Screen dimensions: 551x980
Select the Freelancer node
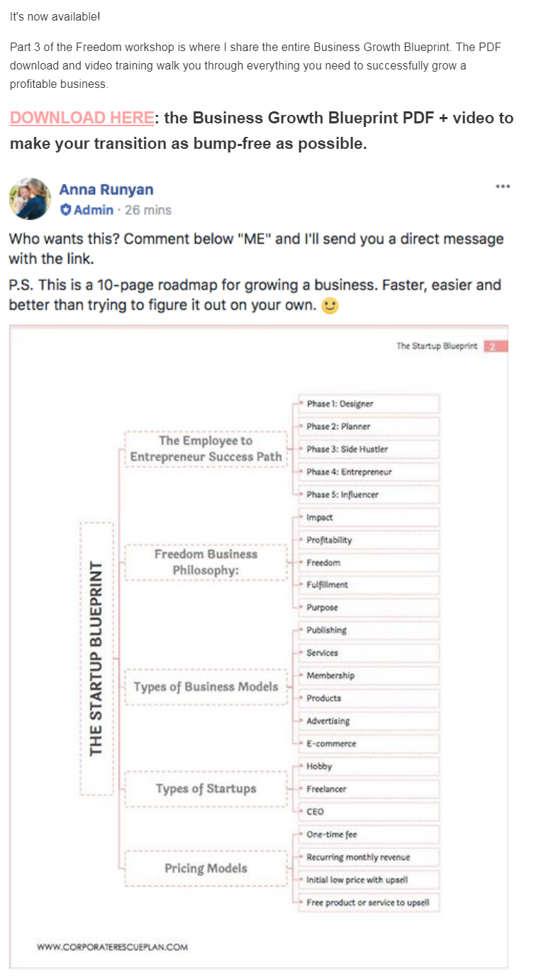tap(369, 789)
